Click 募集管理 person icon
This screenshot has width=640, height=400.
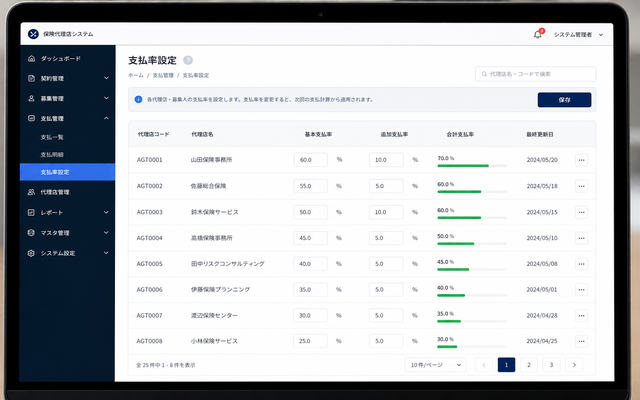(x=31, y=98)
